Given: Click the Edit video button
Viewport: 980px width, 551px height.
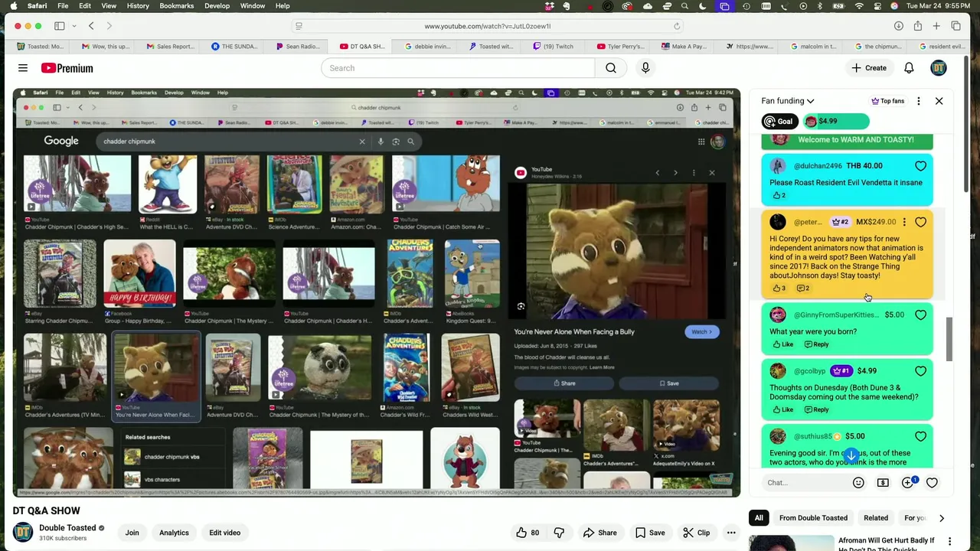Looking at the screenshot, I should [225, 533].
